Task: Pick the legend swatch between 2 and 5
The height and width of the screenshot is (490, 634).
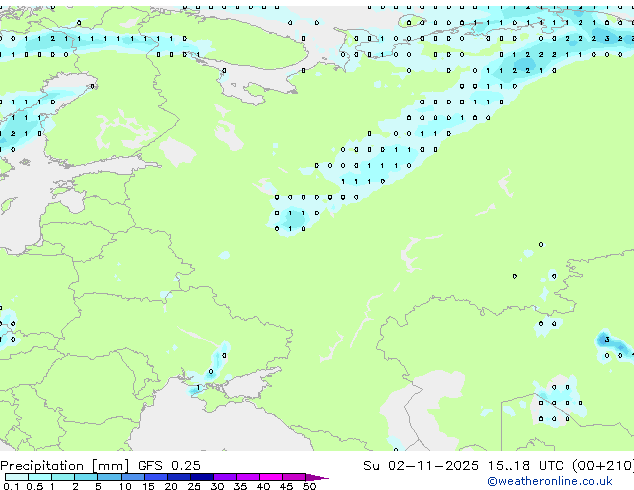Action: (86, 477)
